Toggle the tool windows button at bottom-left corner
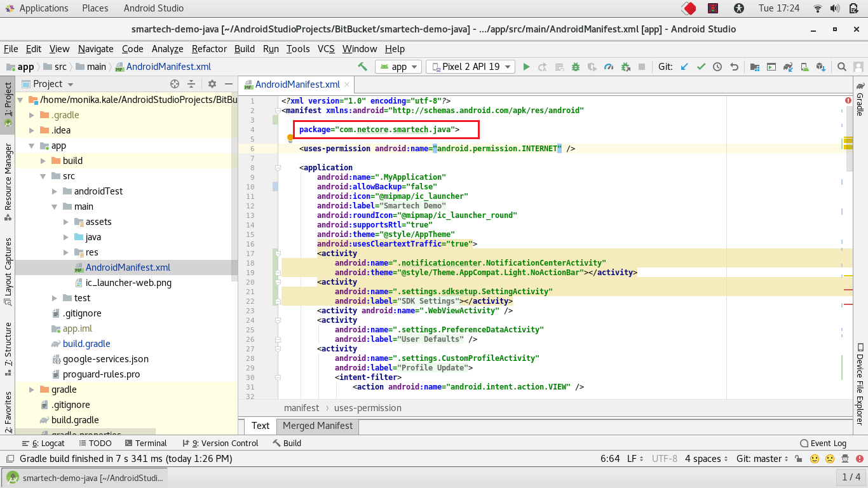Screen dimensions: 868x488 tap(10, 459)
